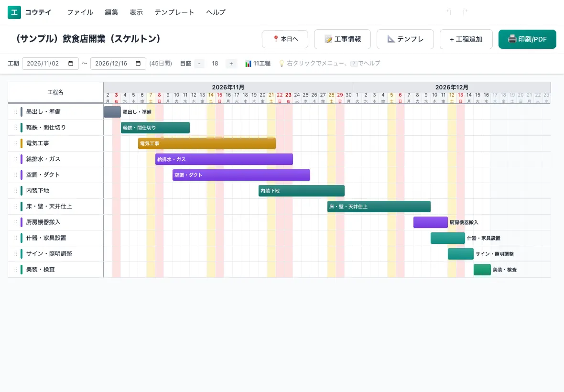Click the undo arrow icon
The width and height of the screenshot is (564, 392).
(449, 12)
